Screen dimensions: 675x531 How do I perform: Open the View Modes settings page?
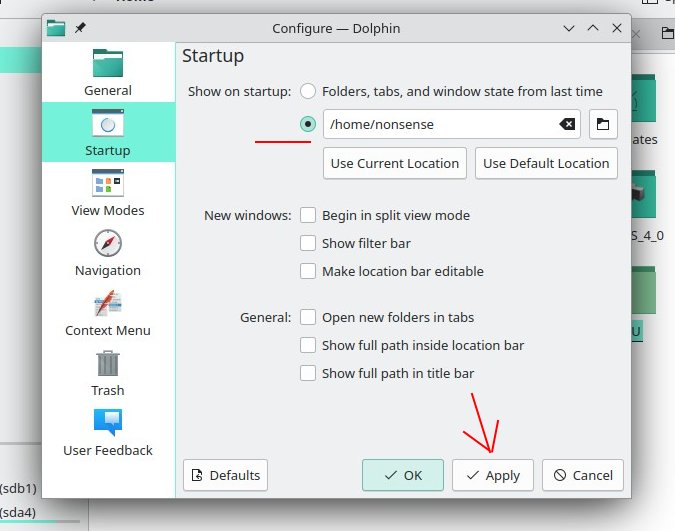point(108,192)
